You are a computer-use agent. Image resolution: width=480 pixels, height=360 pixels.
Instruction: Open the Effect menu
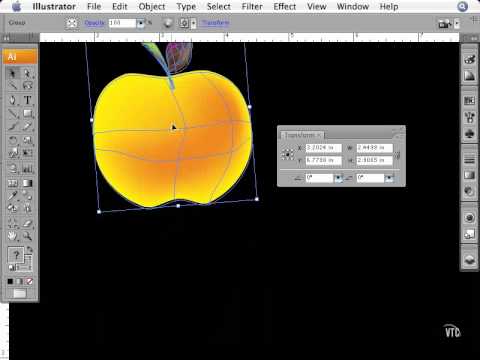click(285, 6)
